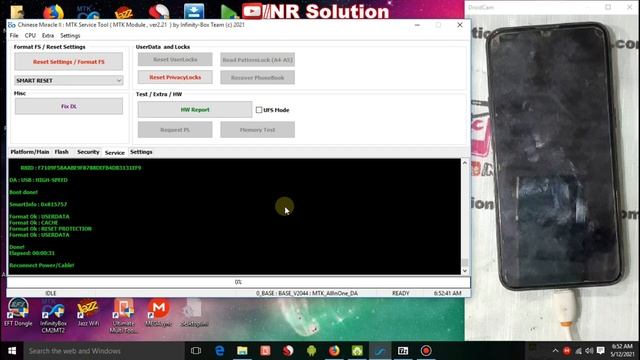
Task: Maximize the DroidCam window
Action: (x=608, y=7)
